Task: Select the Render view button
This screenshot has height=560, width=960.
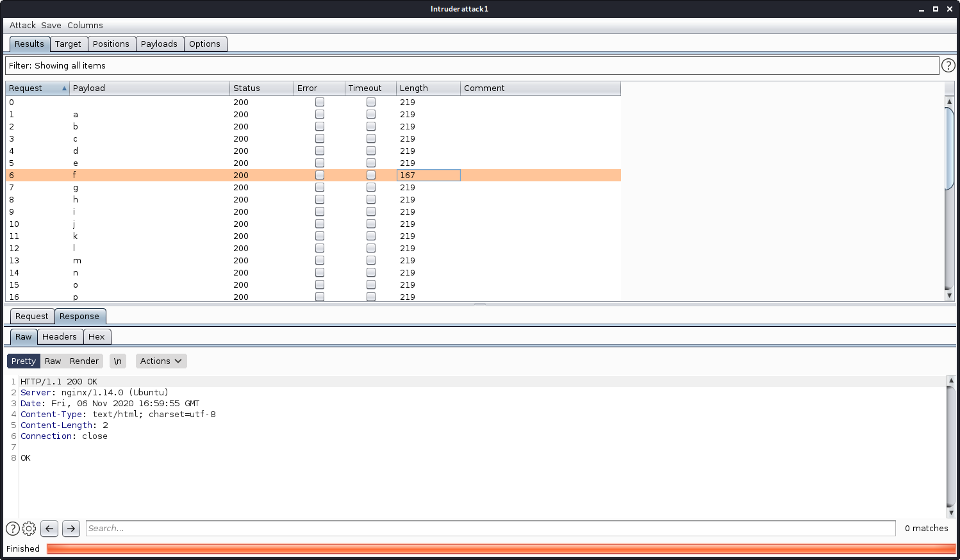Action: click(84, 361)
